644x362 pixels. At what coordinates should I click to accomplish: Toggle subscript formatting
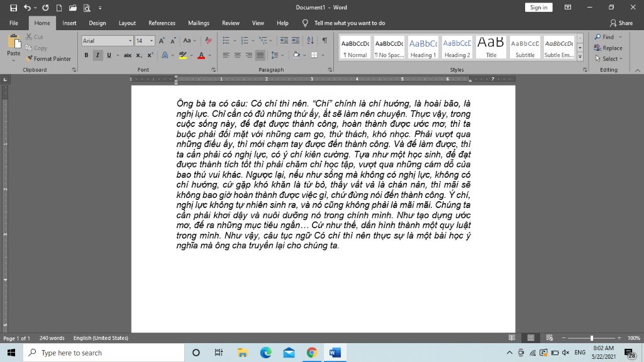[139, 55]
